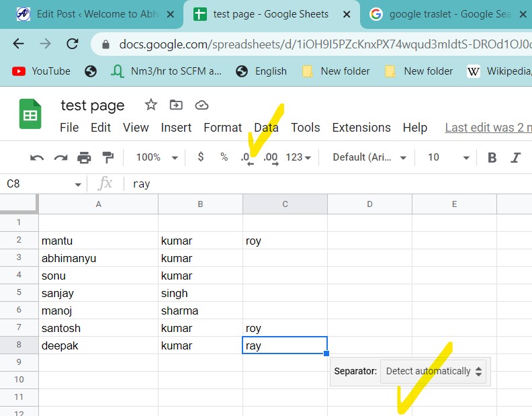Click the Redo icon in the toolbar

[60, 157]
